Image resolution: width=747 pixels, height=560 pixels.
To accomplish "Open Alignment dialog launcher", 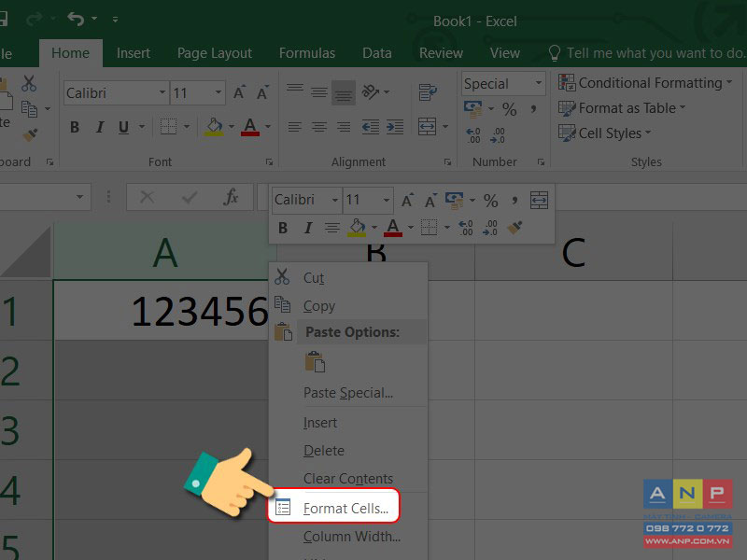I will click(x=447, y=162).
